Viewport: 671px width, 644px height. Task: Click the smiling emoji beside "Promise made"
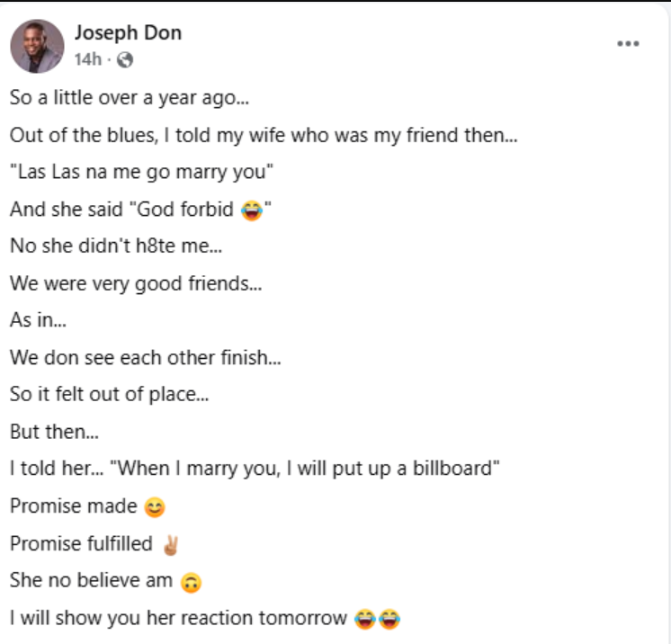pos(155,507)
